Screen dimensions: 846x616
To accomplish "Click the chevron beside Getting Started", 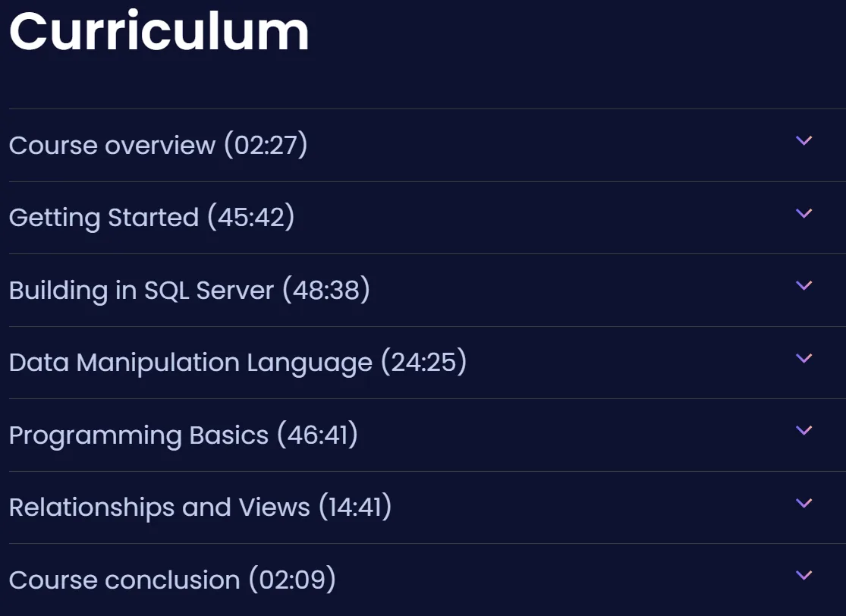I will tap(804, 214).
